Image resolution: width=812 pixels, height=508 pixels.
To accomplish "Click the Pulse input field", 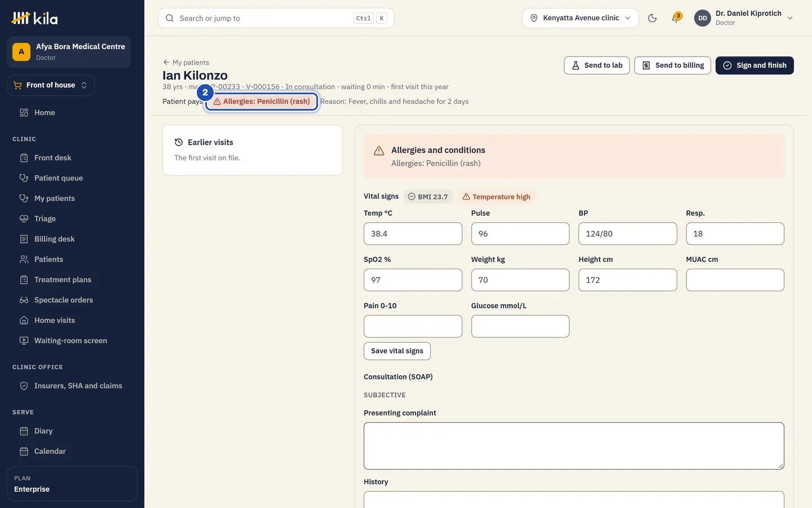I will tap(520, 234).
